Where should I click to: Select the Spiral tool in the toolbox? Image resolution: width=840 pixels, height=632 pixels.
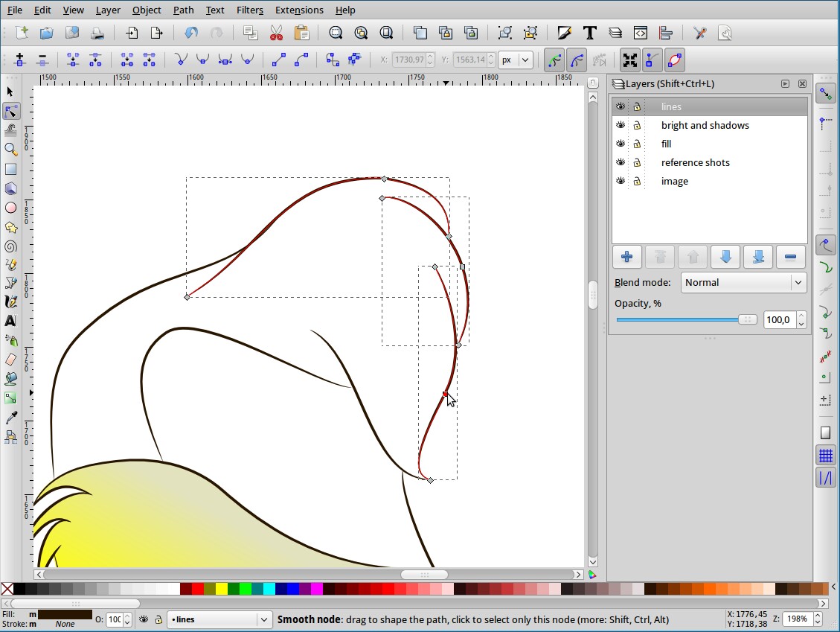click(x=10, y=246)
